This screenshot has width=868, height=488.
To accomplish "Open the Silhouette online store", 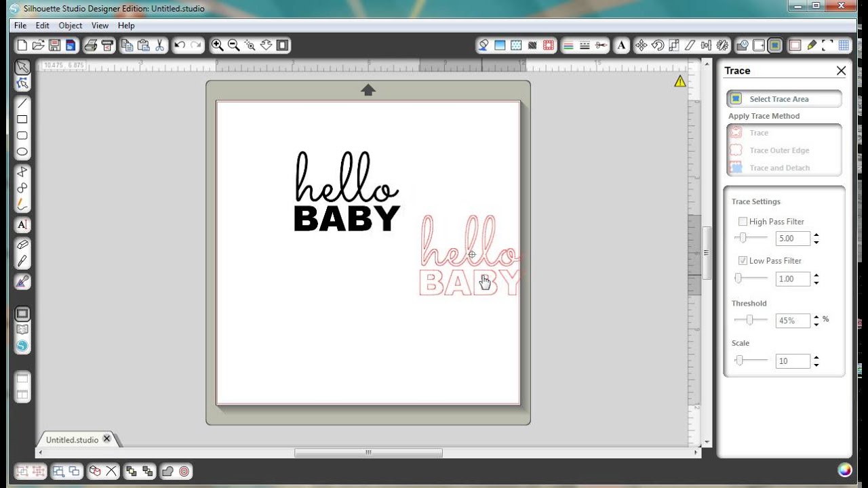I will pyautogui.click(x=22, y=346).
